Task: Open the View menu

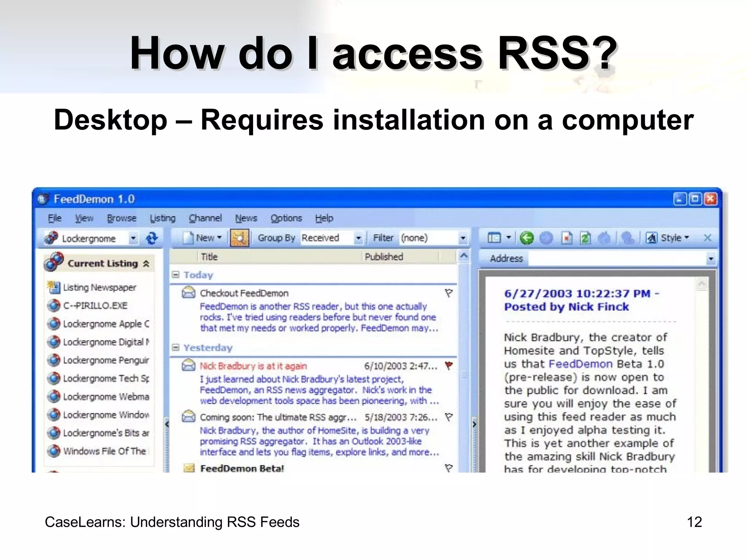Action: pyautogui.click(x=84, y=218)
